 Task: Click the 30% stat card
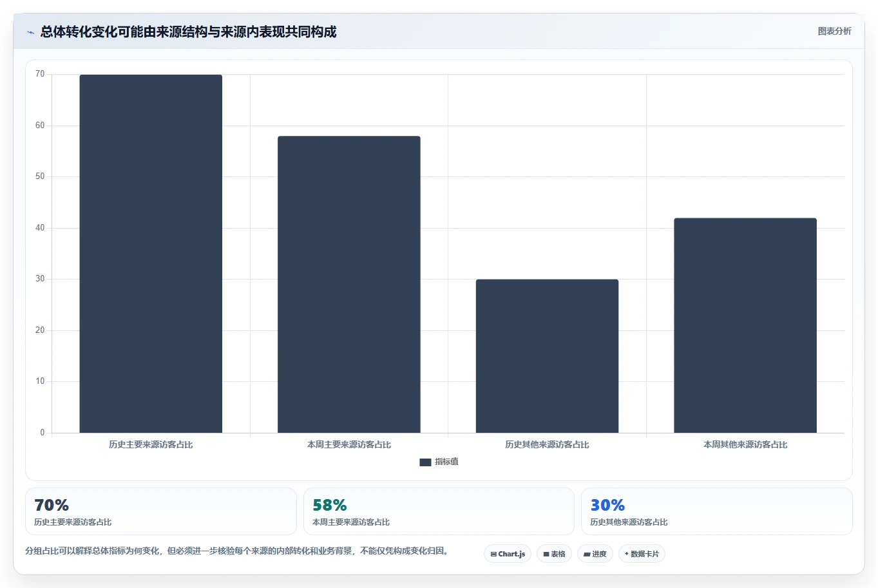pyautogui.click(x=716, y=511)
